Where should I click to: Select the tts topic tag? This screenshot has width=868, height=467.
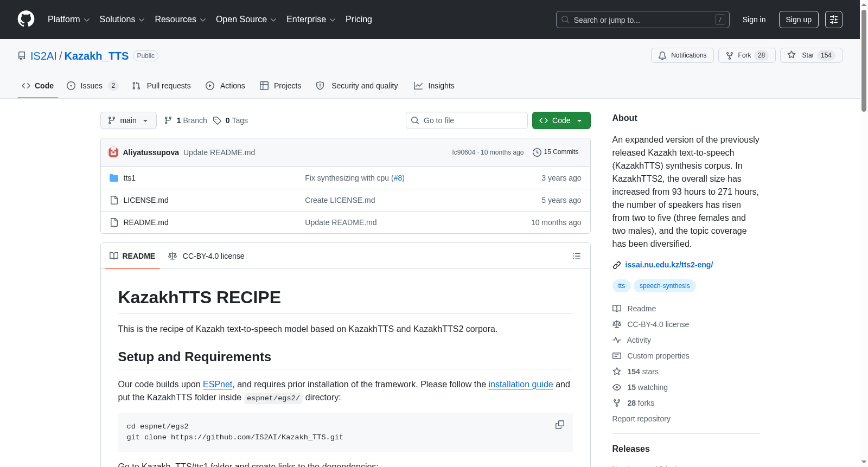click(622, 286)
